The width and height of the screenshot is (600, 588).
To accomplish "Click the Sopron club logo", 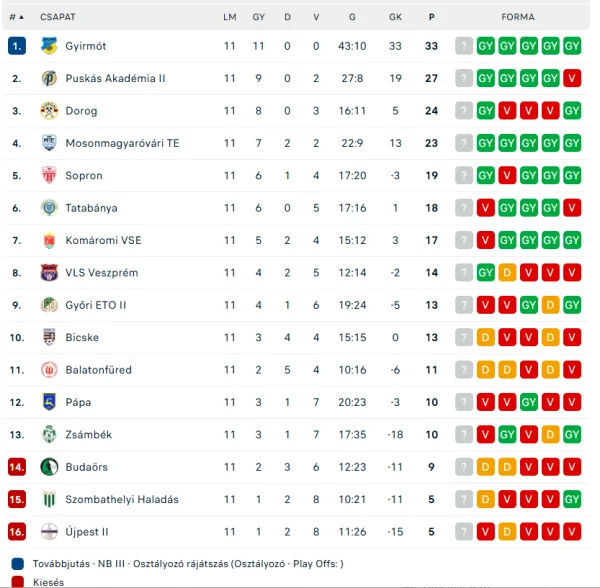I will 49,176.
